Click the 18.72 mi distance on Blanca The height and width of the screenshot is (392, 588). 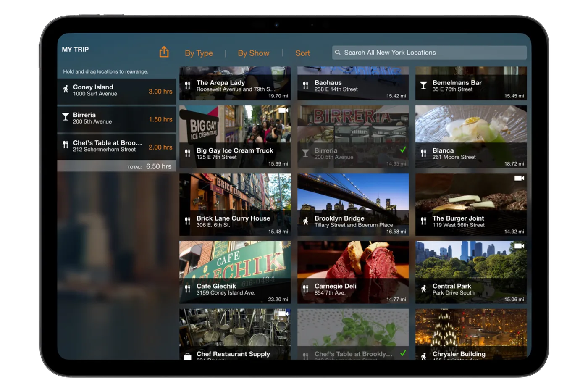point(514,163)
